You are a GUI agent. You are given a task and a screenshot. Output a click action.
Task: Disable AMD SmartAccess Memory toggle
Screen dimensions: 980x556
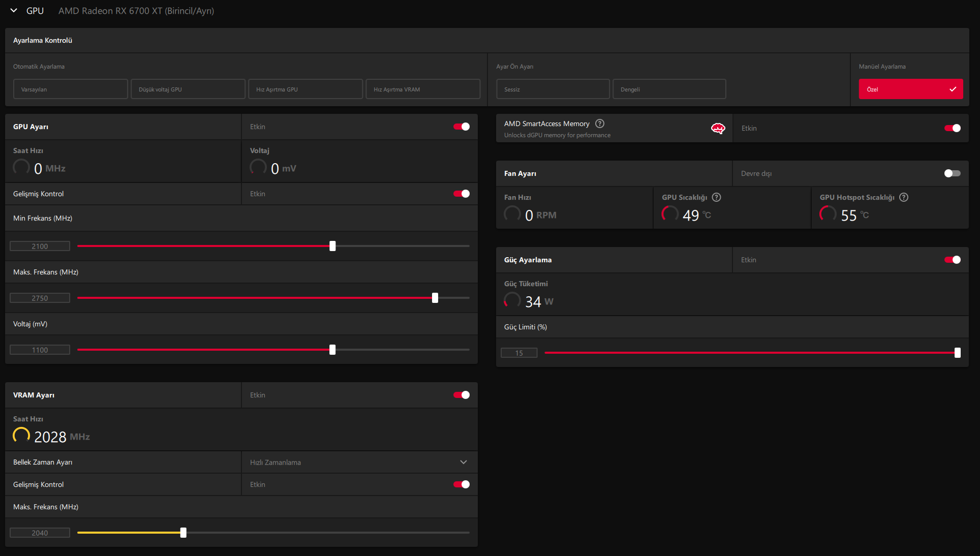tap(953, 128)
